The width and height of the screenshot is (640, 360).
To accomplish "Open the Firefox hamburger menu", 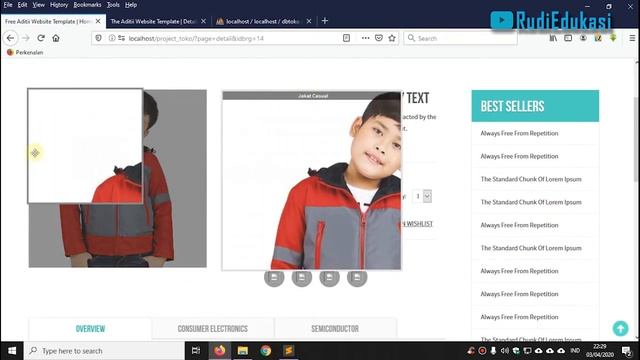I will (632, 38).
